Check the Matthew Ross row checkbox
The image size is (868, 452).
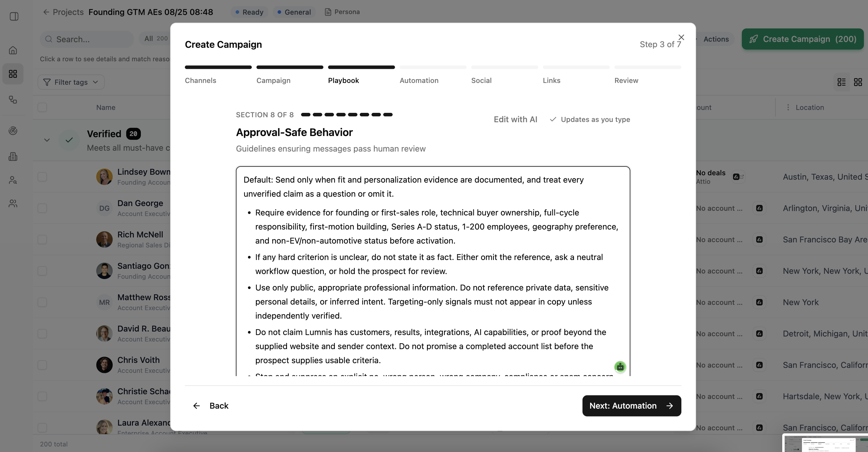tap(42, 302)
